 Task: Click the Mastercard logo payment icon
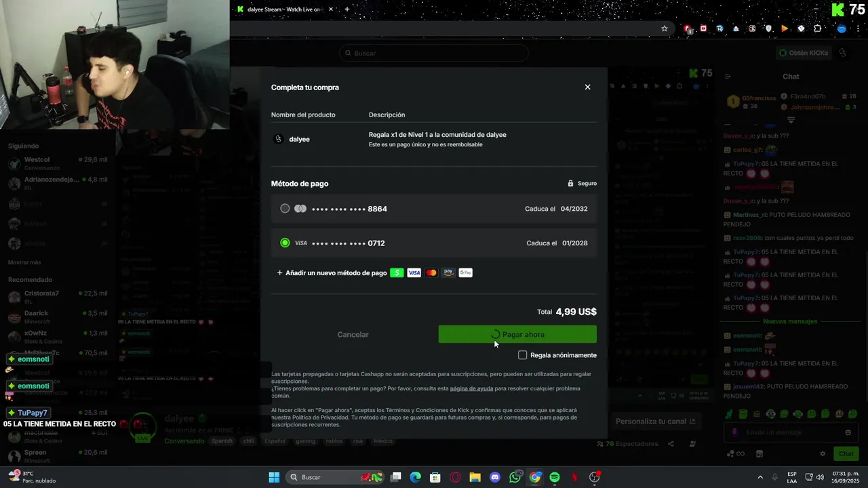click(x=431, y=272)
